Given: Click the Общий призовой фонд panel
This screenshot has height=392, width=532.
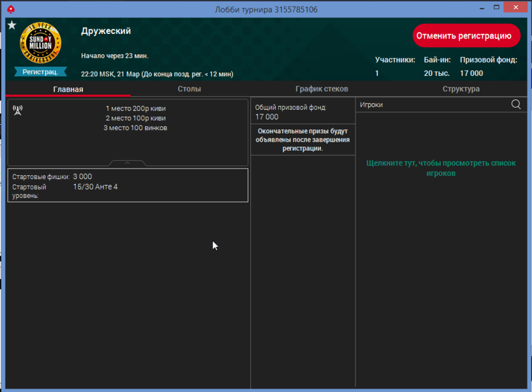Looking at the screenshot, I should pos(303,112).
